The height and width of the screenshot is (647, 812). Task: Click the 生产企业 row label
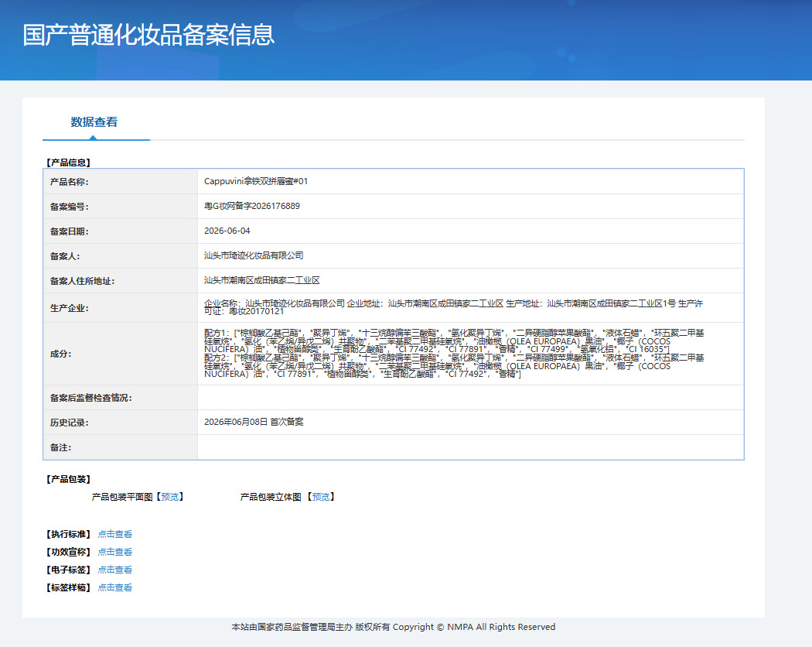click(70, 308)
